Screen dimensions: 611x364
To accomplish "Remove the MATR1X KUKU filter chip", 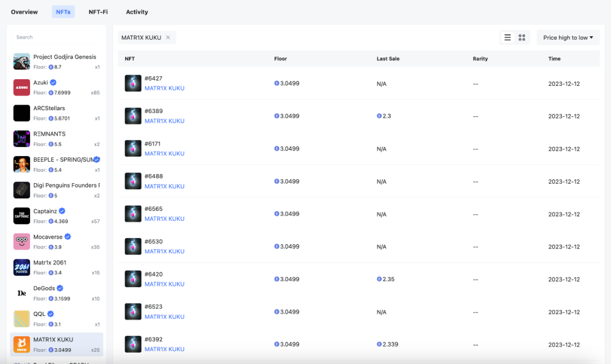I will (x=168, y=37).
